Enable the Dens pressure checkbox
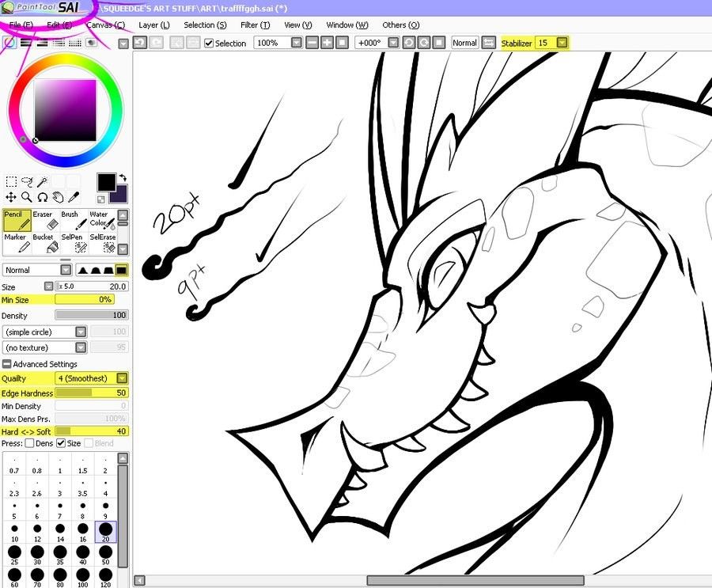 point(30,443)
